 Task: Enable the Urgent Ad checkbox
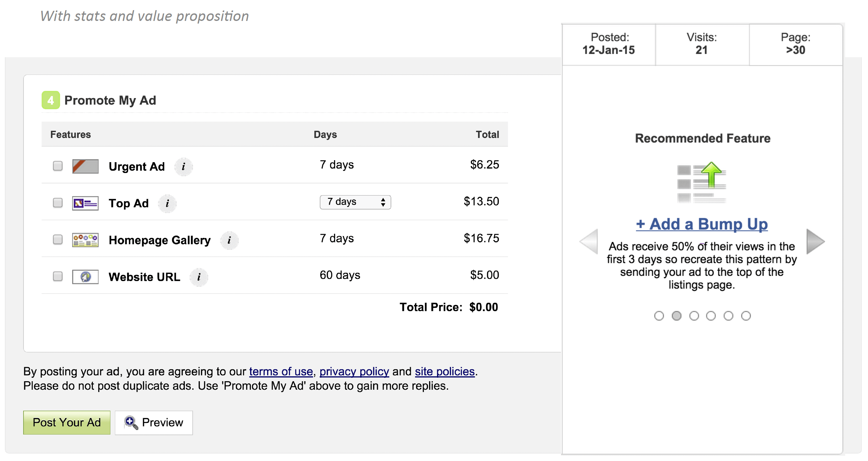(57, 166)
